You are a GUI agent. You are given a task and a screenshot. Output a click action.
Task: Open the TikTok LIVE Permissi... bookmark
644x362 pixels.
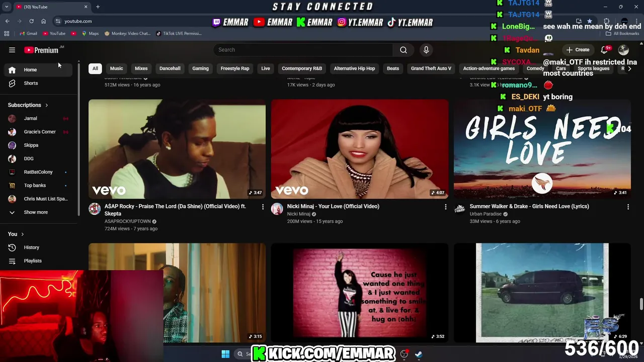point(179,33)
